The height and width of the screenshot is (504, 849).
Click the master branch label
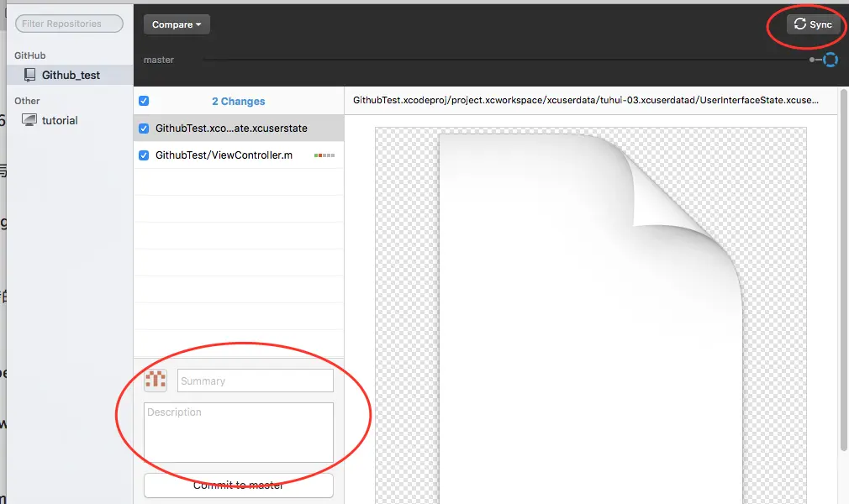[x=159, y=60]
